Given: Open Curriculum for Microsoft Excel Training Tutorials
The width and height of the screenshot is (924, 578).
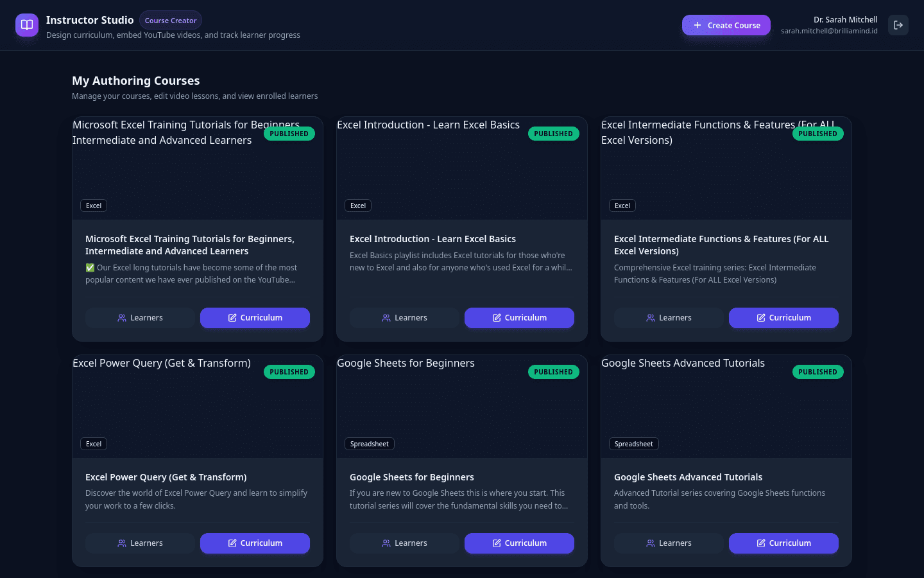Looking at the screenshot, I should (255, 318).
